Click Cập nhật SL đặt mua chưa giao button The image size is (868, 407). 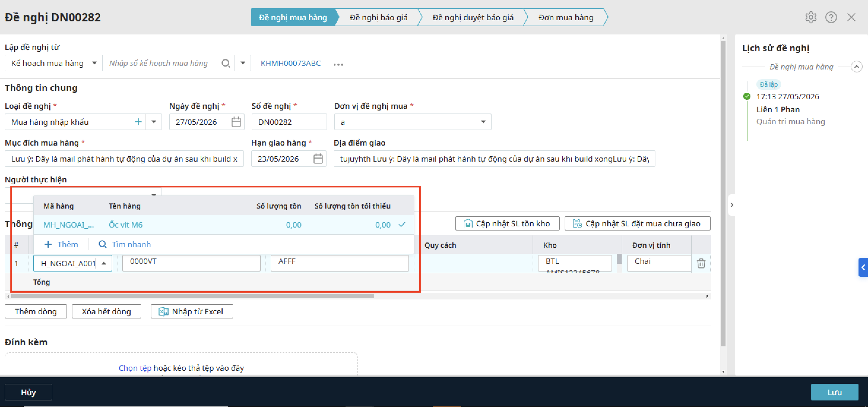(x=637, y=223)
